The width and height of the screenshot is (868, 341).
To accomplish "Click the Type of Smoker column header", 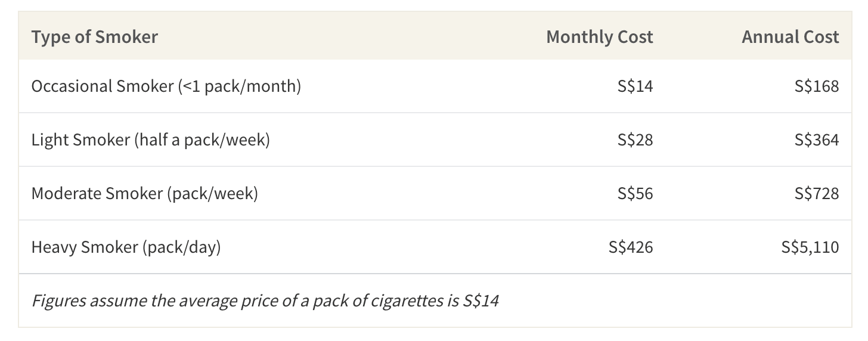I will (x=95, y=37).
